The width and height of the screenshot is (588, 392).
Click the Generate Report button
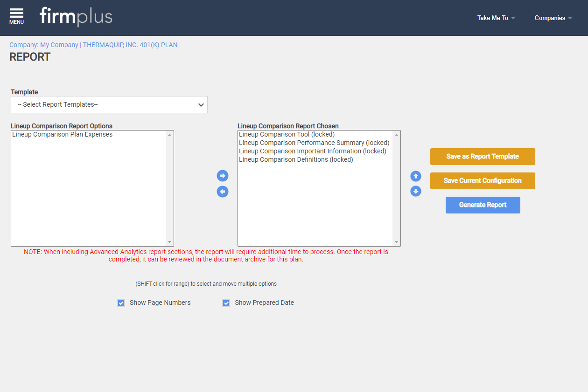coord(483,205)
